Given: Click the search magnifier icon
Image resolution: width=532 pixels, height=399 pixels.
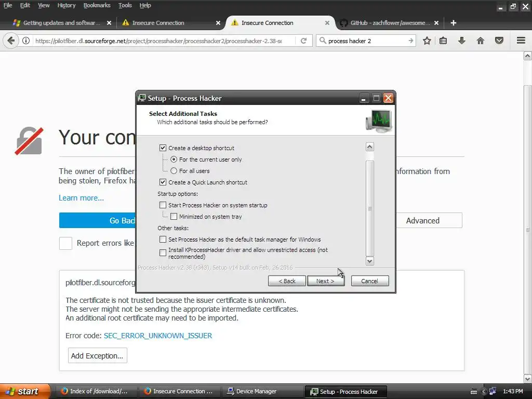Looking at the screenshot, I should pyautogui.click(x=323, y=41).
